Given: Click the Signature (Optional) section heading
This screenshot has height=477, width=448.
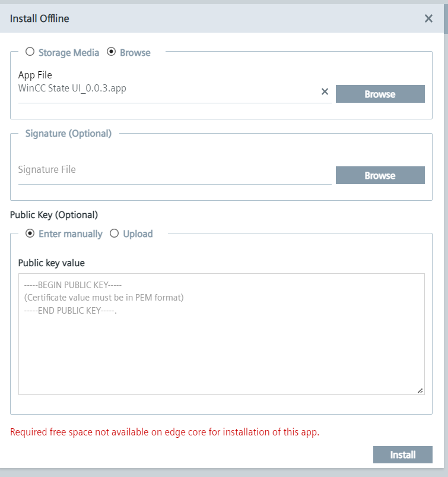Looking at the screenshot, I should click(x=68, y=133).
